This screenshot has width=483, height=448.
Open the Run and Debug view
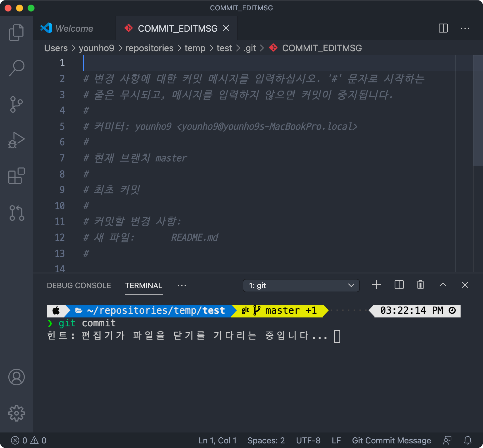16,140
